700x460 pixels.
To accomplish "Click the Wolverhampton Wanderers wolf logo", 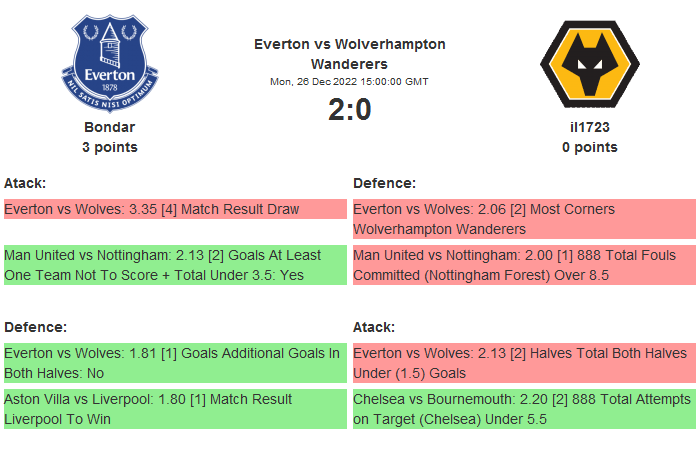I will (x=589, y=64).
